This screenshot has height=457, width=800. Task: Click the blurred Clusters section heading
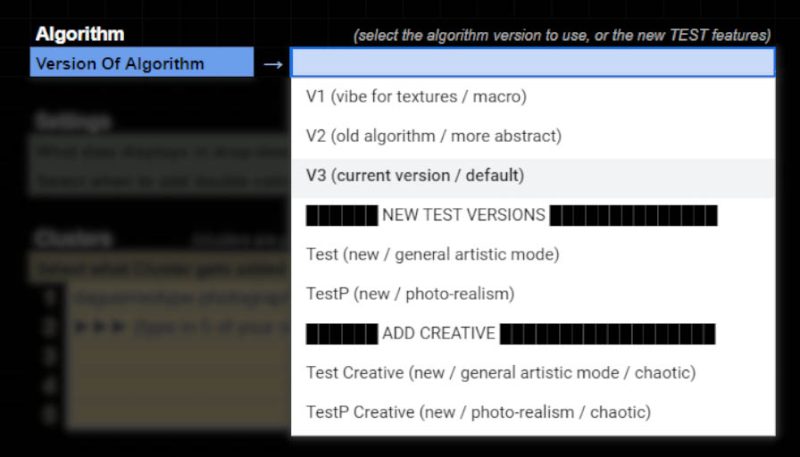[x=73, y=239]
